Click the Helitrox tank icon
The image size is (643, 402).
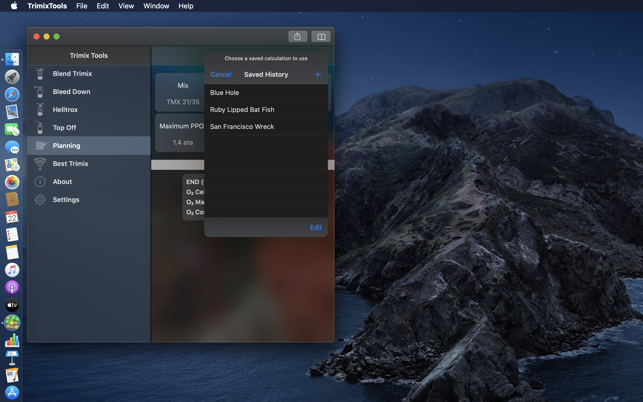(40, 110)
